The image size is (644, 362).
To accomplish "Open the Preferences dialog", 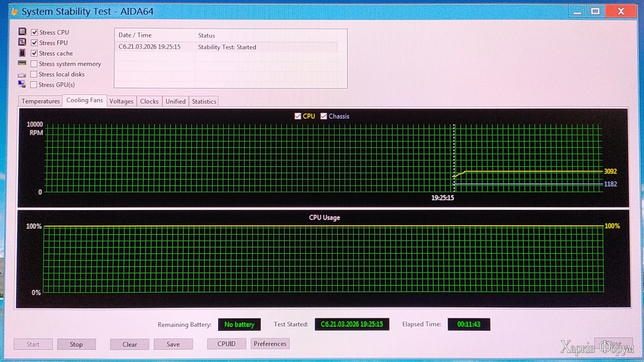I will click(270, 344).
